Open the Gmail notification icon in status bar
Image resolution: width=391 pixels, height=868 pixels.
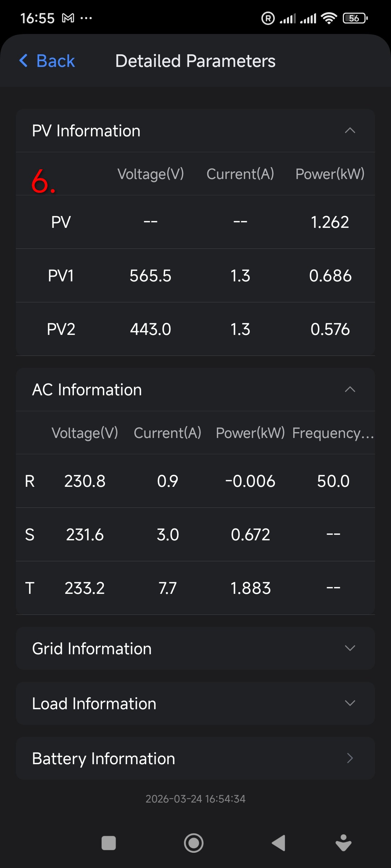(x=68, y=18)
